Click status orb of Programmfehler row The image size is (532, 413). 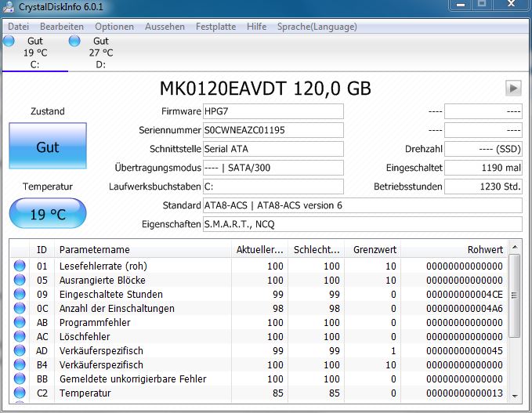[20, 322]
